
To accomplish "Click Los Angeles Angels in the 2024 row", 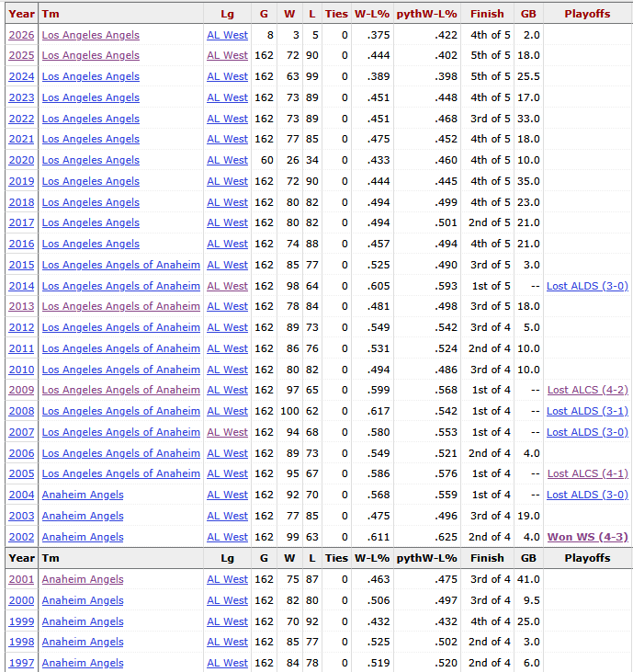I will click(x=90, y=76).
